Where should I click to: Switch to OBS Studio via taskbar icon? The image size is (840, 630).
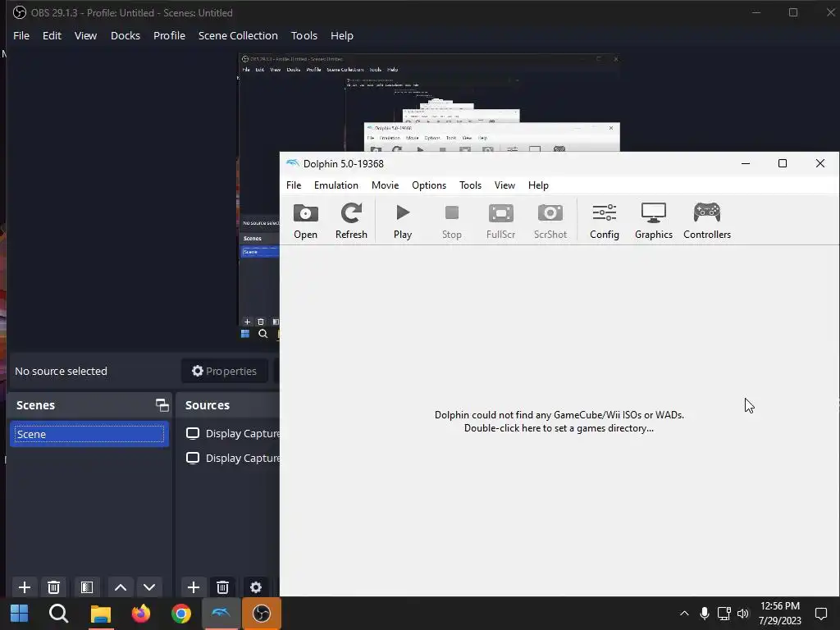(262, 613)
